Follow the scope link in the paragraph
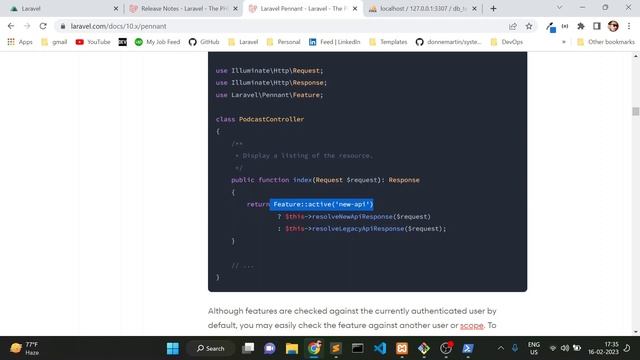Viewport: 640px width, 360px height. pyautogui.click(x=471, y=325)
